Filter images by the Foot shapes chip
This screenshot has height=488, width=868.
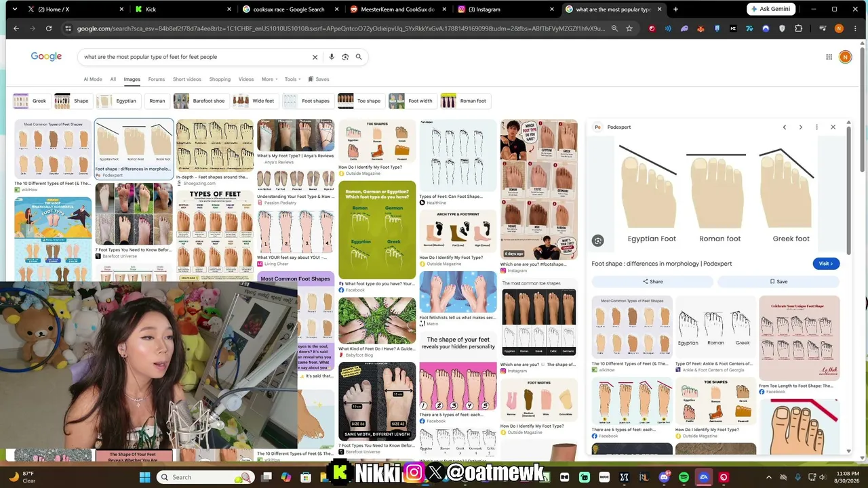pos(307,101)
